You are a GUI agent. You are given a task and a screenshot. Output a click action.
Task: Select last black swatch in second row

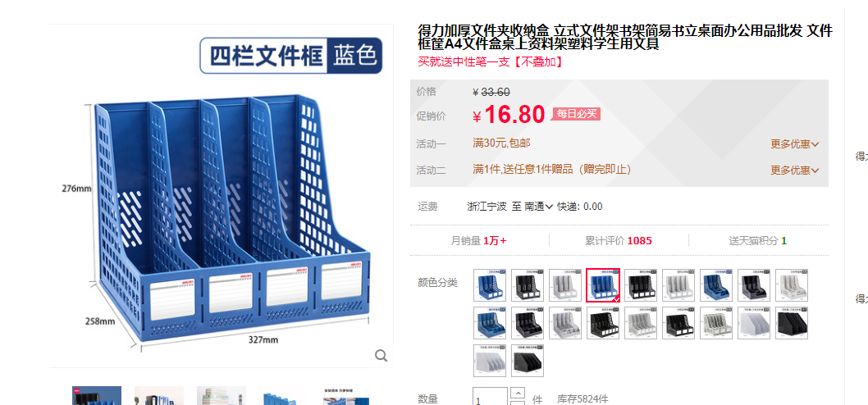(791, 323)
